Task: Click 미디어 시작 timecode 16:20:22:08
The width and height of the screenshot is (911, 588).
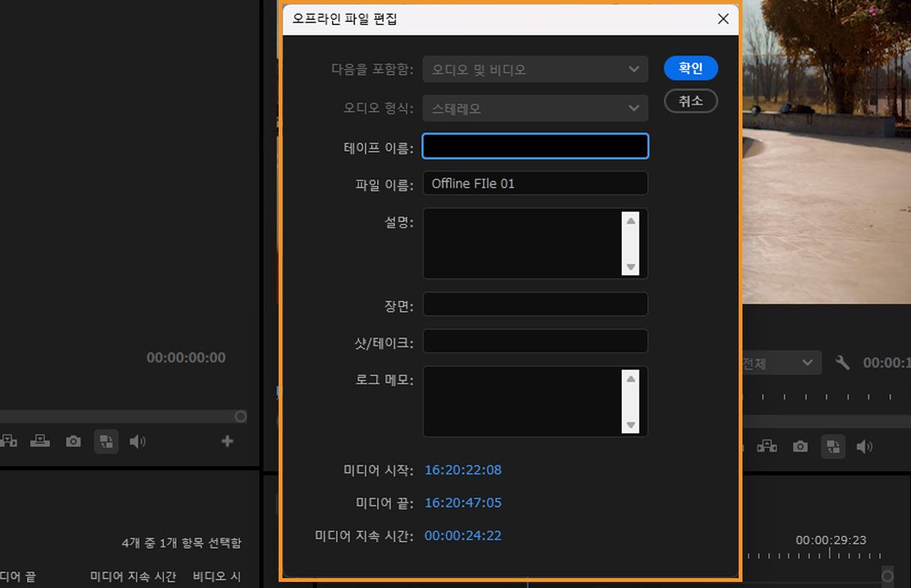Action: pos(463,470)
